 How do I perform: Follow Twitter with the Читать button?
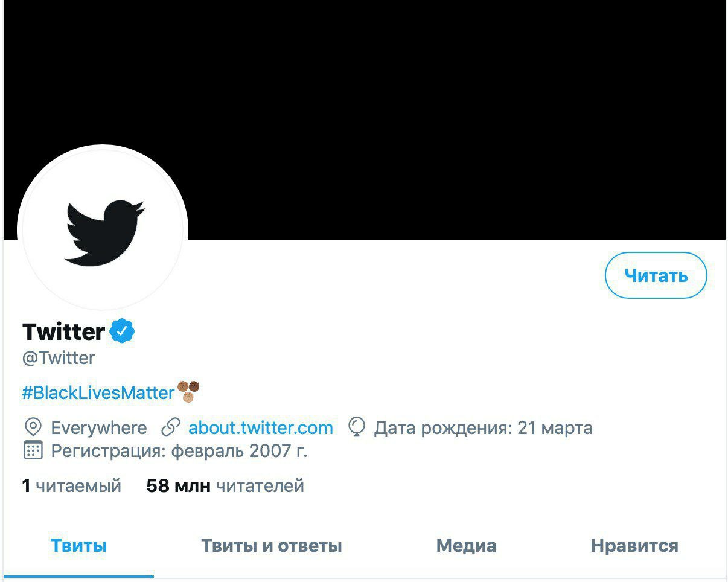656,275
